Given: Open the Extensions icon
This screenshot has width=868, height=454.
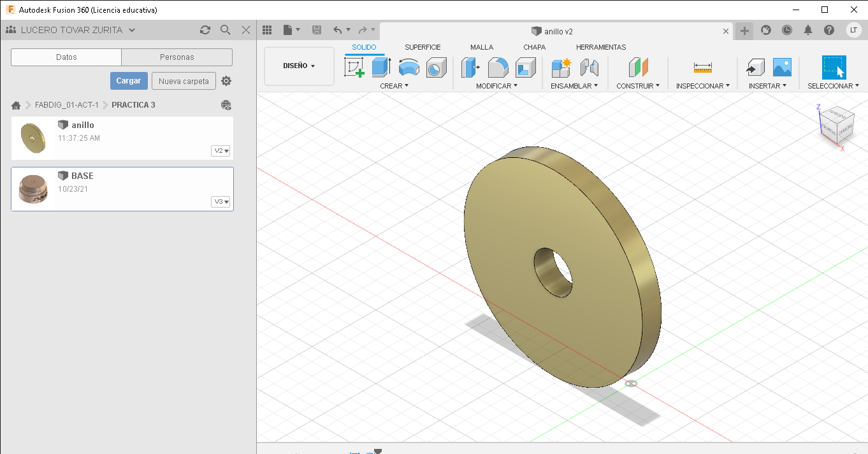Looking at the screenshot, I should click(766, 30).
